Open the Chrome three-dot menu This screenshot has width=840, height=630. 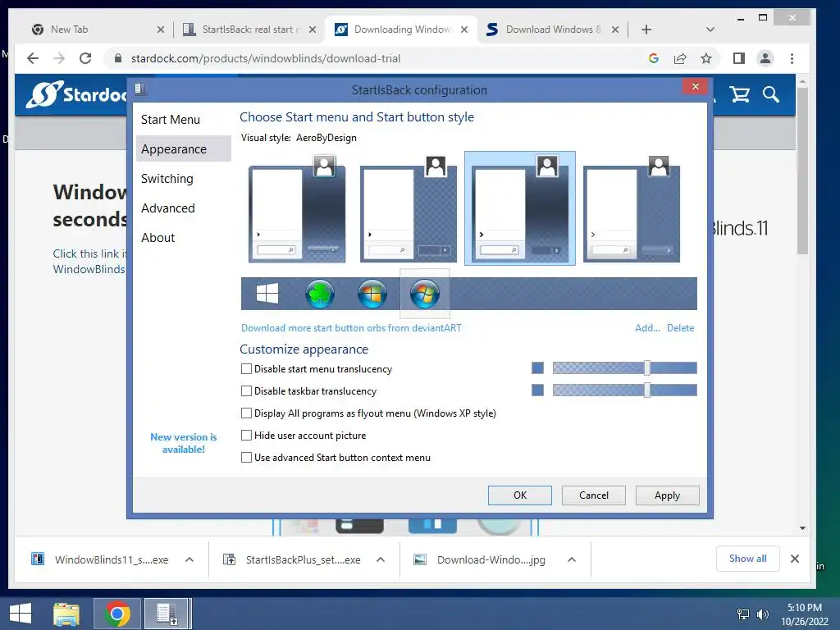[x=792, y=58]
